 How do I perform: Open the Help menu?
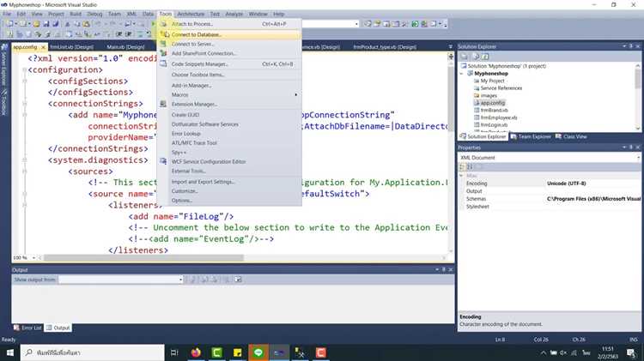pos(278,14)
